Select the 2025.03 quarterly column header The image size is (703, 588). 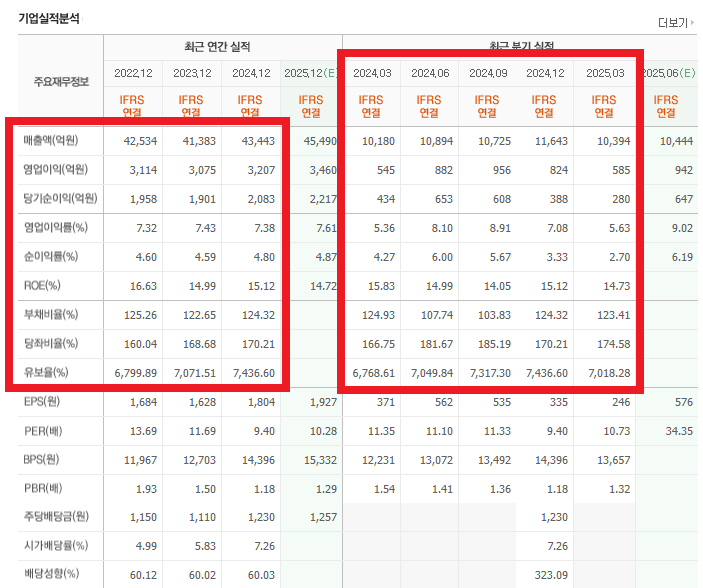point(605,73)
